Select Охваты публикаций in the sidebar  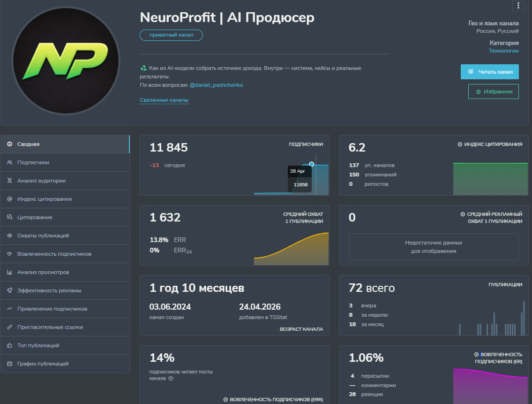tap(65, 236)
